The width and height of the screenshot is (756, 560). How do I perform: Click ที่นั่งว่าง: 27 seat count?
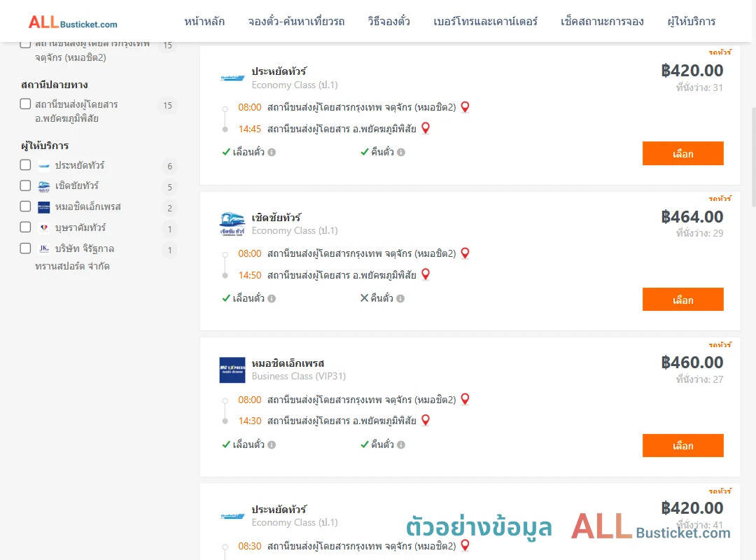tap(699, 379)
